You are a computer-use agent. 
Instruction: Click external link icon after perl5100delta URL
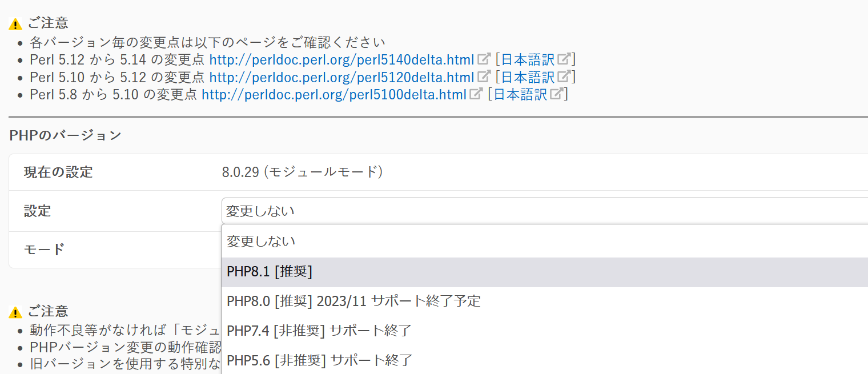tap(476, 94)
